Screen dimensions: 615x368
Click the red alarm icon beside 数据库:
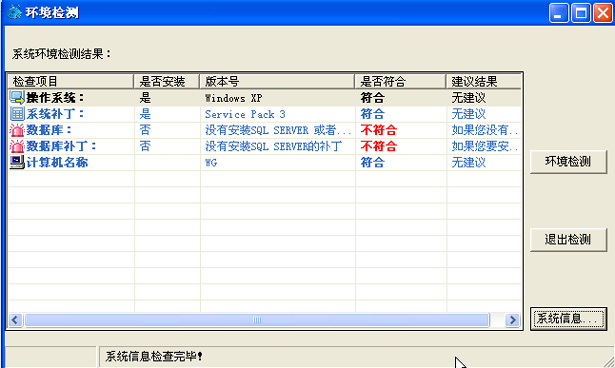click(x=17, y=130)
